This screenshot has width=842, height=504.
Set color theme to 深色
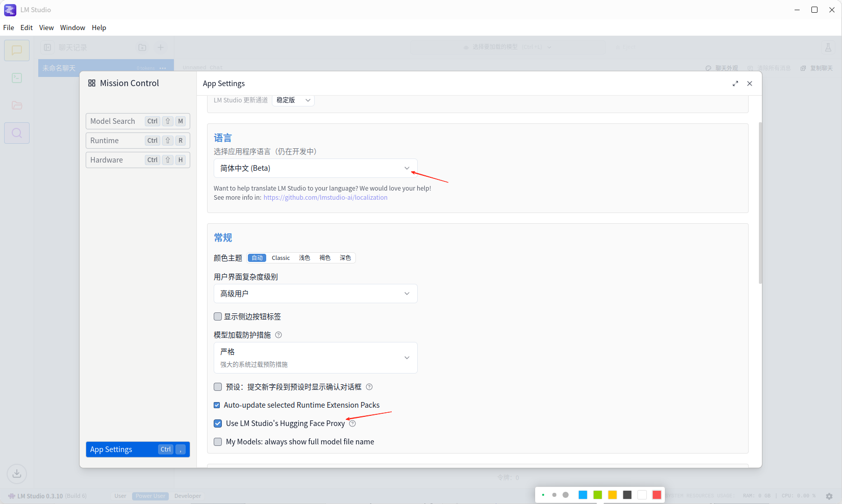(x=345, y=258)
